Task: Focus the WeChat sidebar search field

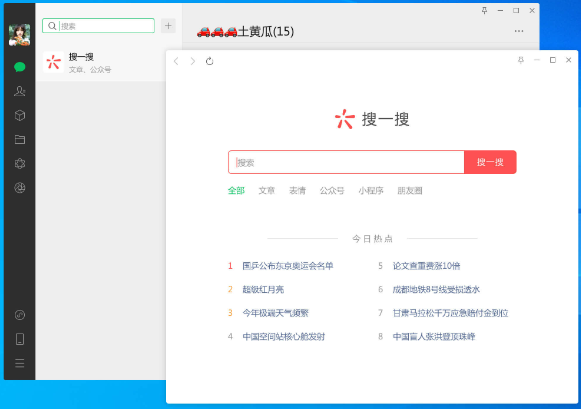Action: [99, 26]
